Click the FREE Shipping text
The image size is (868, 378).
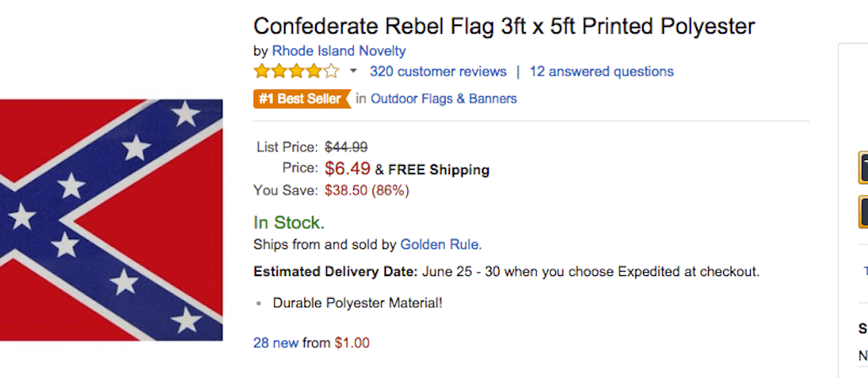pos(438,169)
